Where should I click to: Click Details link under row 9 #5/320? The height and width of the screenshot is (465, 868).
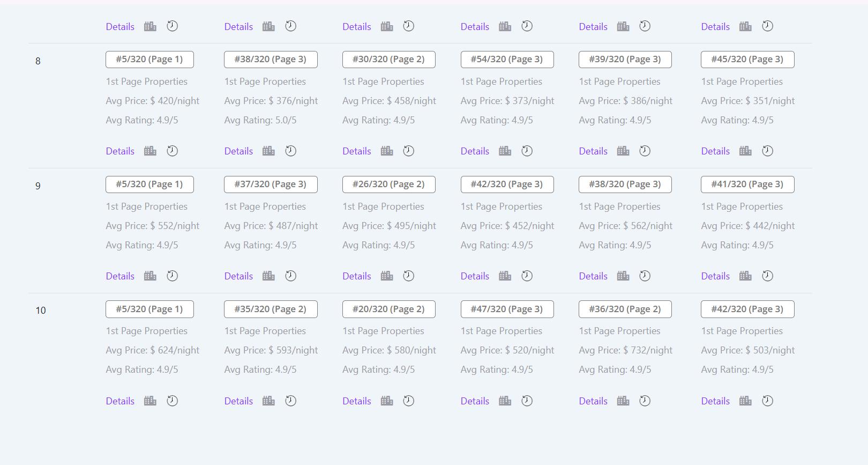[120, 276]
